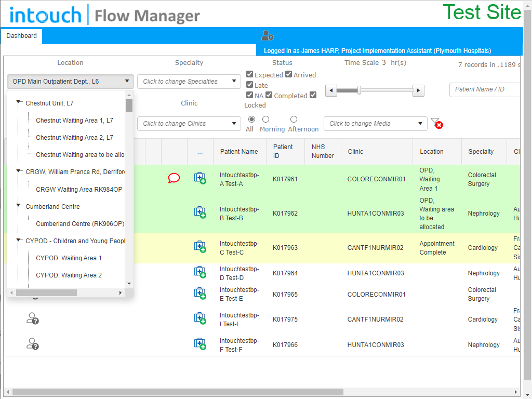Click the unknown-person status icon in the K017975 row
Image resolution: width=532 pixels, height=399 pixels.
click(x=33, y=318)
